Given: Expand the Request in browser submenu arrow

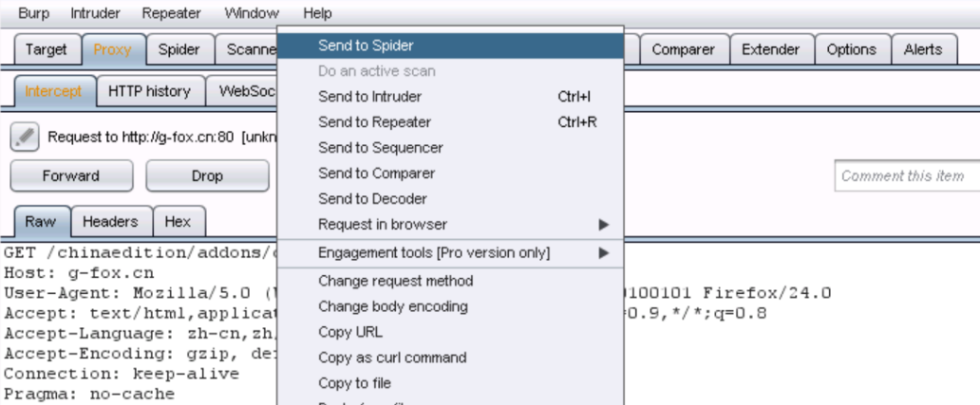Looking at the screenshot, I should click(603, 225).
